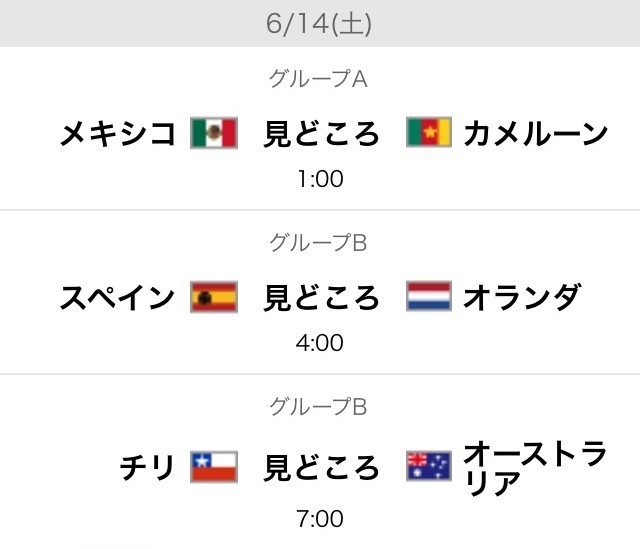Select team name カメルーン
640x549 pixels.
(536, 133)
